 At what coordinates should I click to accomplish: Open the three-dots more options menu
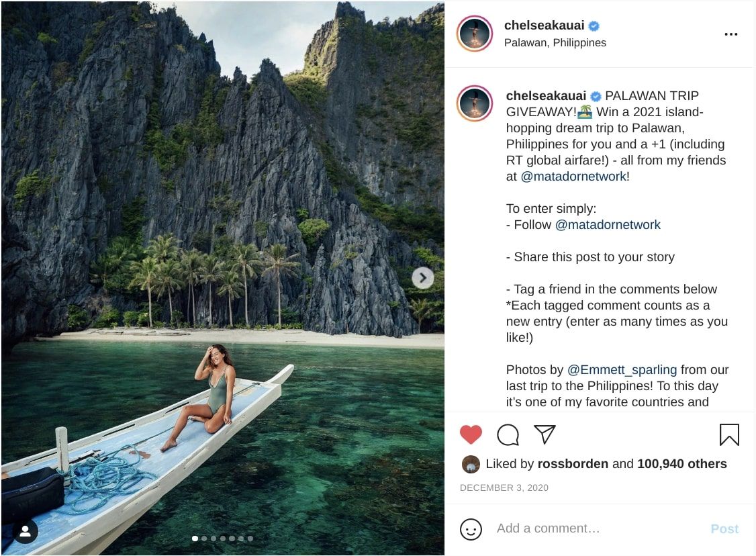[x=731, y=34]
